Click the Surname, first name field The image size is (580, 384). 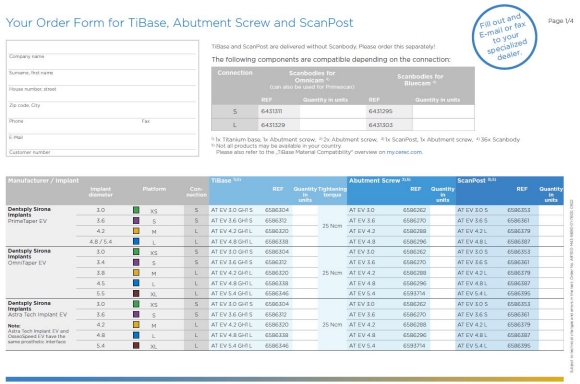tap(102, 64)
